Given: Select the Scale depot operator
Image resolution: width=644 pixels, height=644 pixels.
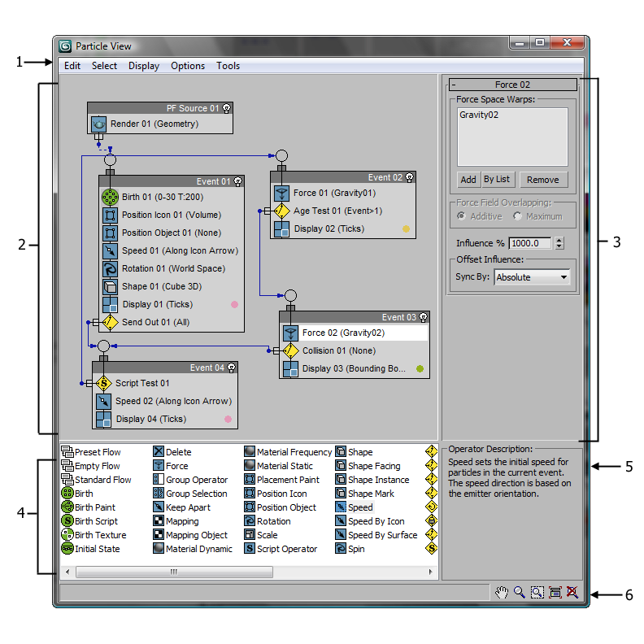Looking at the screenshot, I should coord(261,535).
